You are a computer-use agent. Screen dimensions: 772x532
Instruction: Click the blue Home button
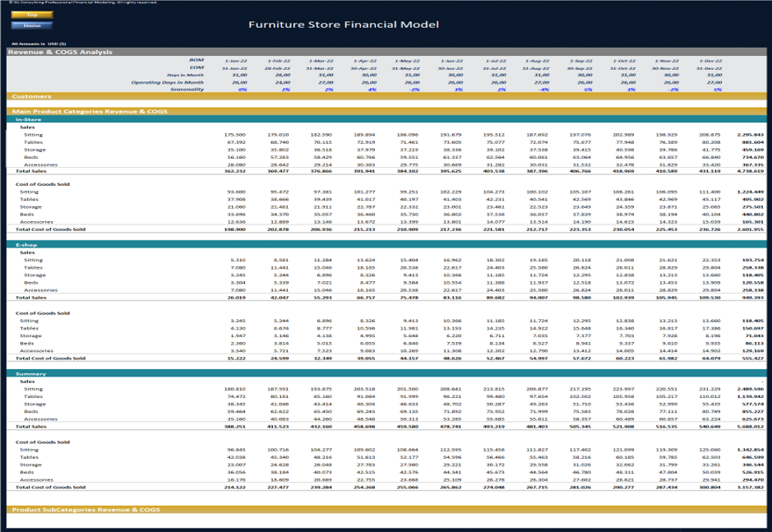(32, 25)
